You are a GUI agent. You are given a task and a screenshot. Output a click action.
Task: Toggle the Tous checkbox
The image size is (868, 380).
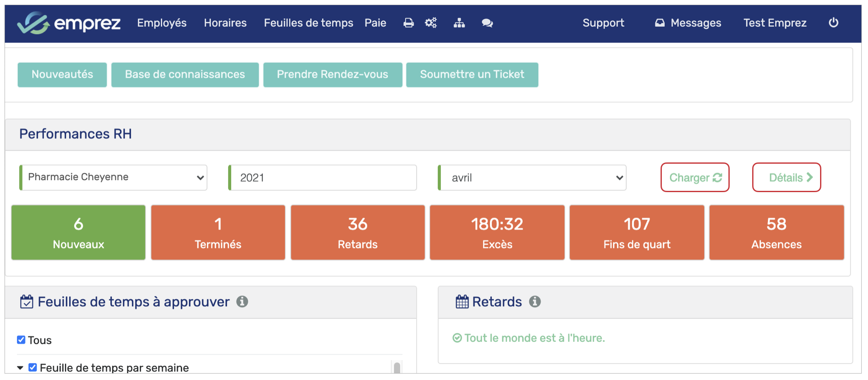click(21, 340)
